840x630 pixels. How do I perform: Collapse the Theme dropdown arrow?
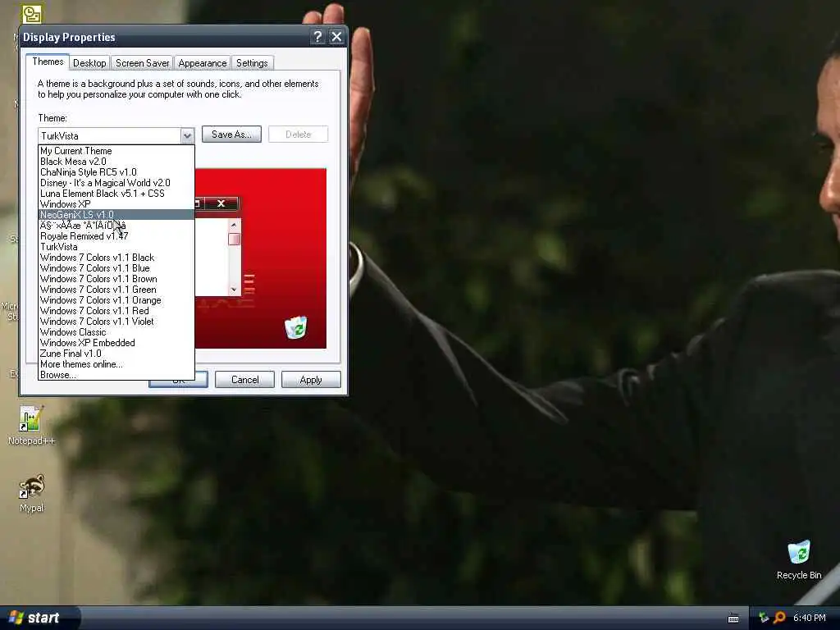[187, 135]
